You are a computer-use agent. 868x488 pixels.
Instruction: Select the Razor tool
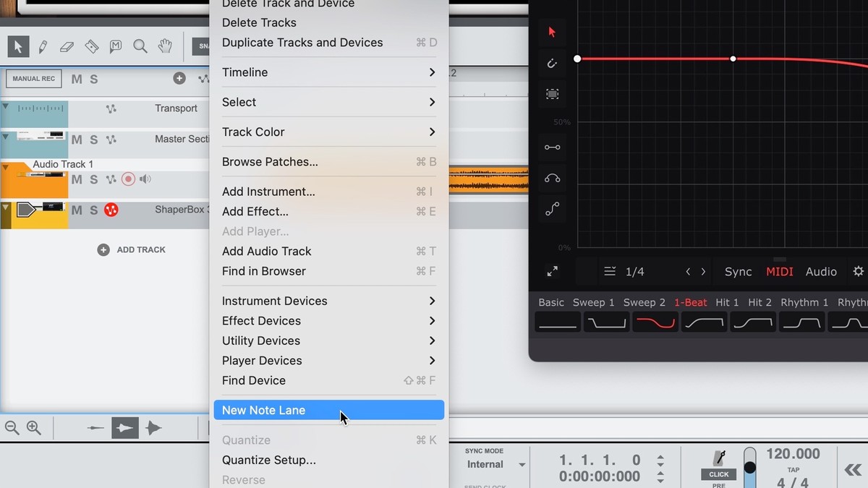(91, 46)
